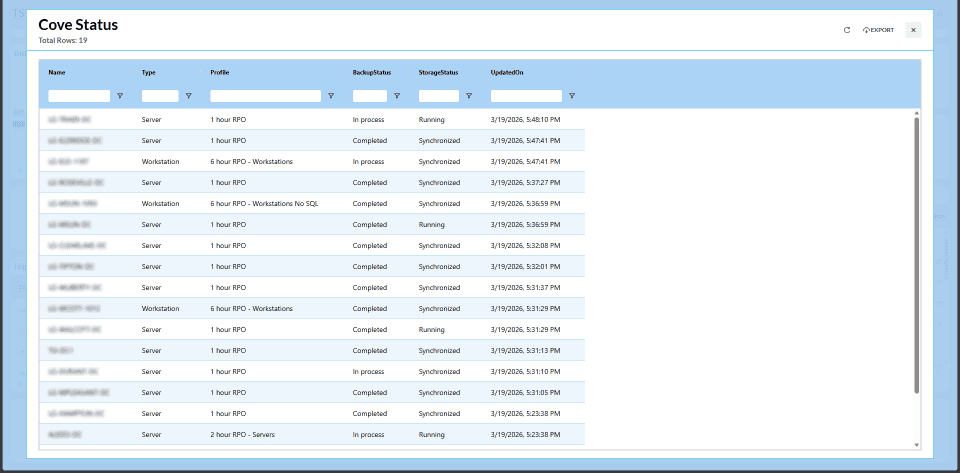Click the table's vertical scrollbar thumb
The height and width of the screenshot is (473, 960).
[917, 255]
